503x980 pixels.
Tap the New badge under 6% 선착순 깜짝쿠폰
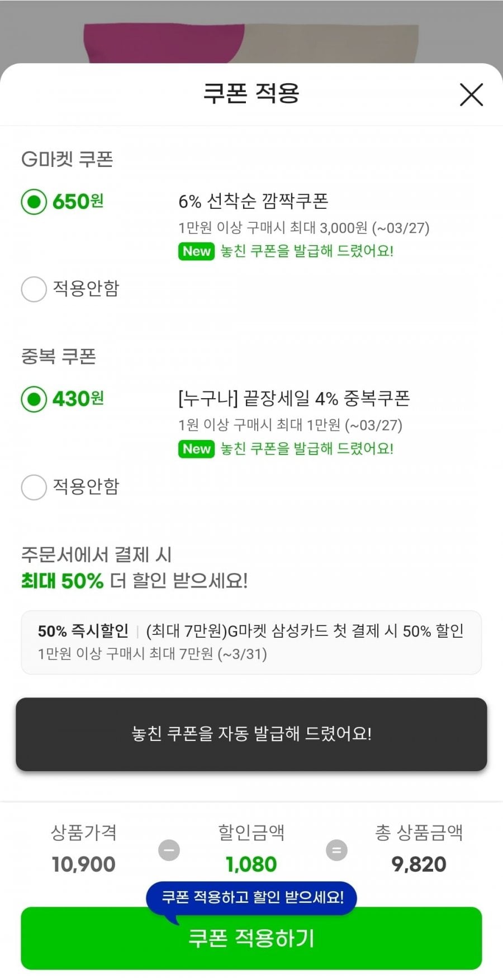point(196,251)
